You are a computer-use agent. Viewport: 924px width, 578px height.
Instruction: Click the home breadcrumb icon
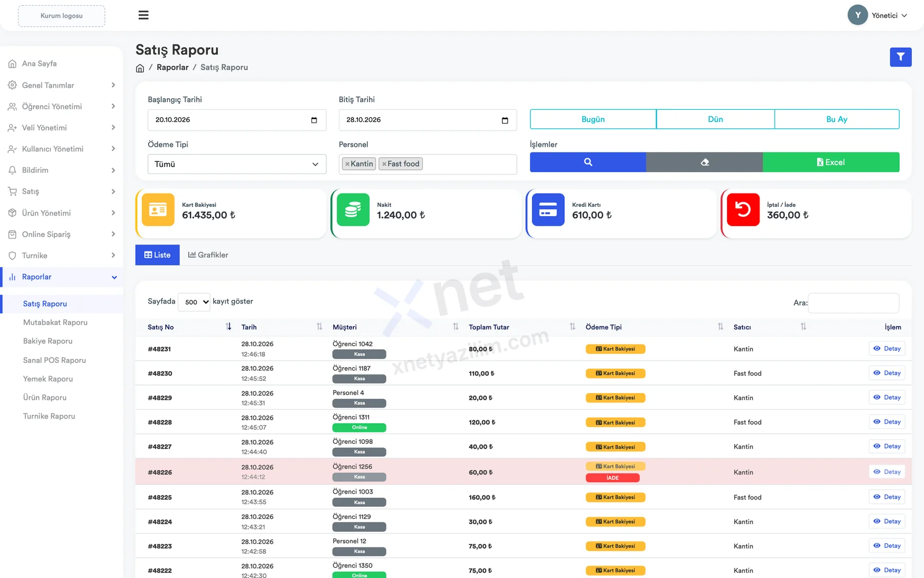(x=140, y=68)
